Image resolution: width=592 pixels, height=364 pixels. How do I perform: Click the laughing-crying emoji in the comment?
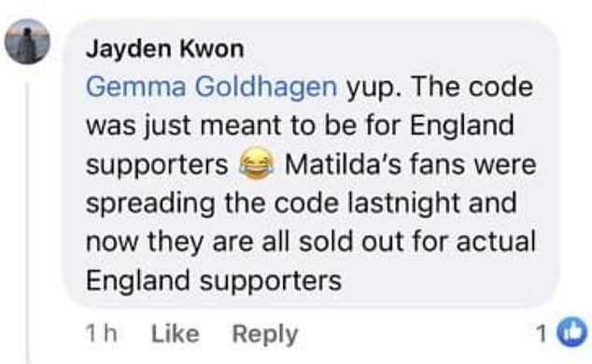(257, 163)
